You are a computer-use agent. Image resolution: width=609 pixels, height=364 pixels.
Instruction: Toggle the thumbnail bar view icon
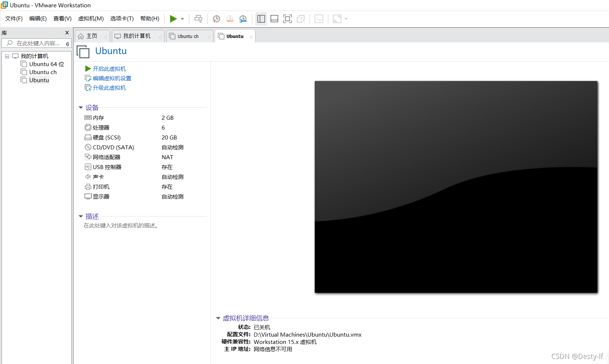(274, 19)
